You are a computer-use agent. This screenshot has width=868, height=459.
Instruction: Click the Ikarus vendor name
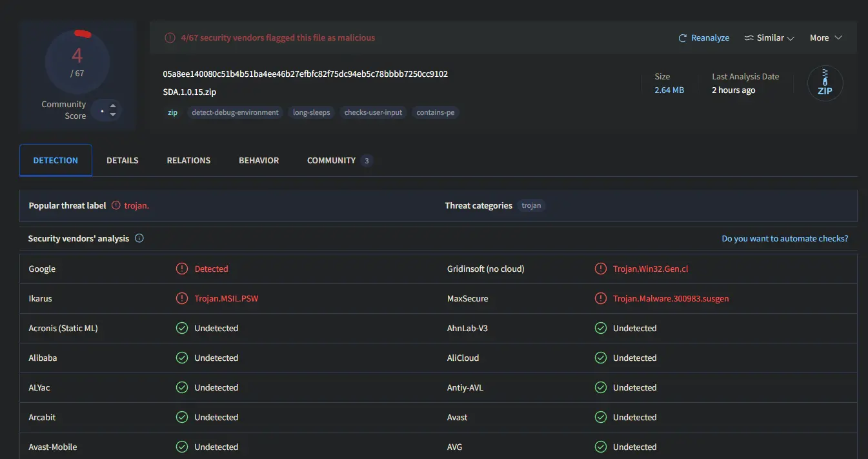(41, 298)
